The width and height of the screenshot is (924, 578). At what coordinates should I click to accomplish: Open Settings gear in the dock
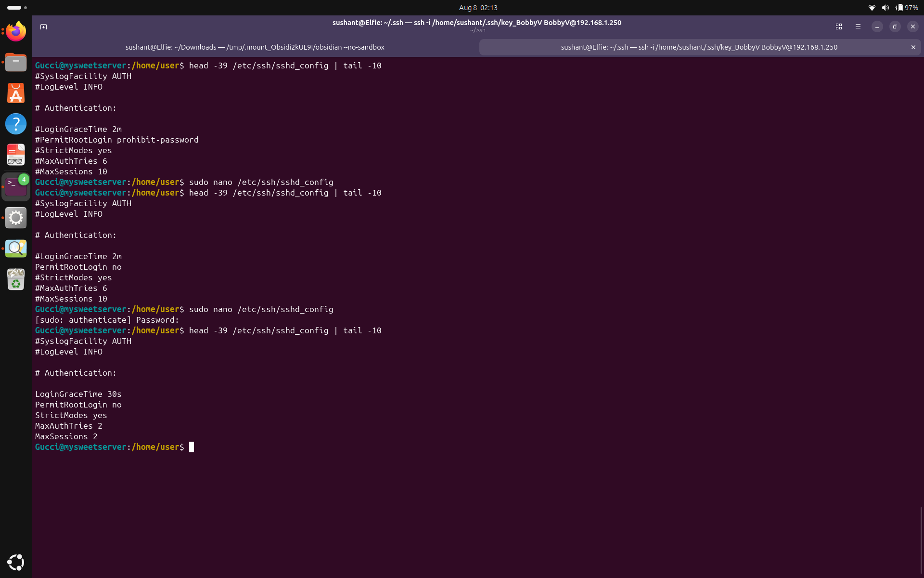pyautogui.click(x=16, y=218)
